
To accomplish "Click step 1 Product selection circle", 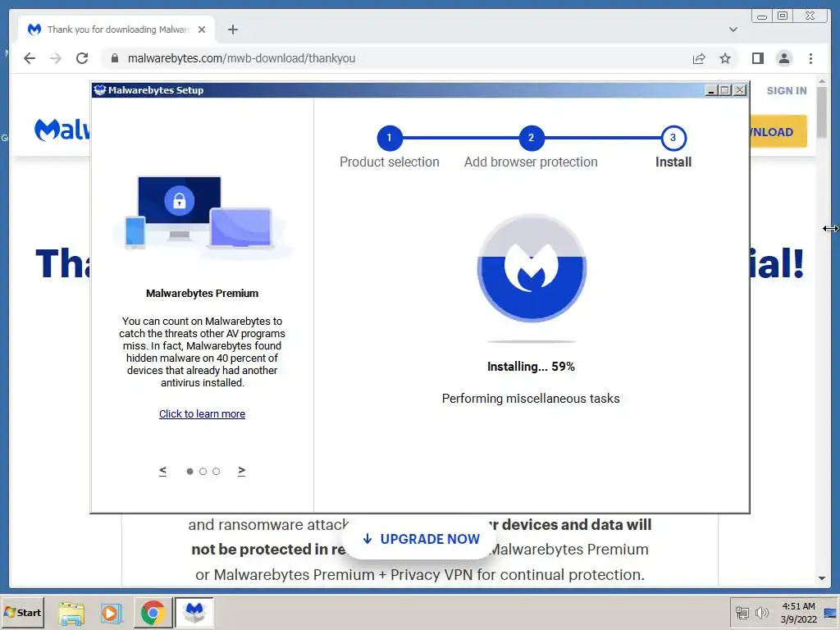I will (390, 138).
